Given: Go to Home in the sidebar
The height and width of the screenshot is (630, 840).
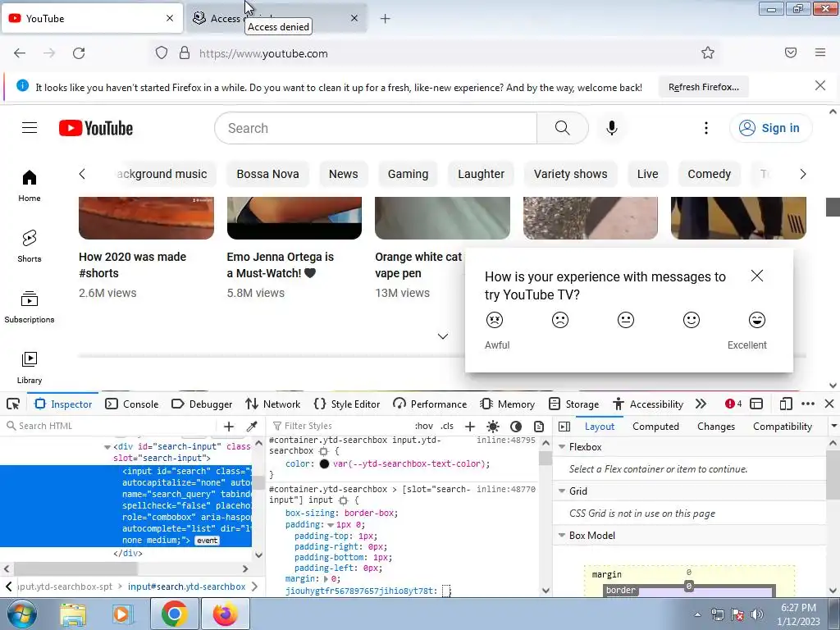Looking at the screenshot, I should [30, 186].
